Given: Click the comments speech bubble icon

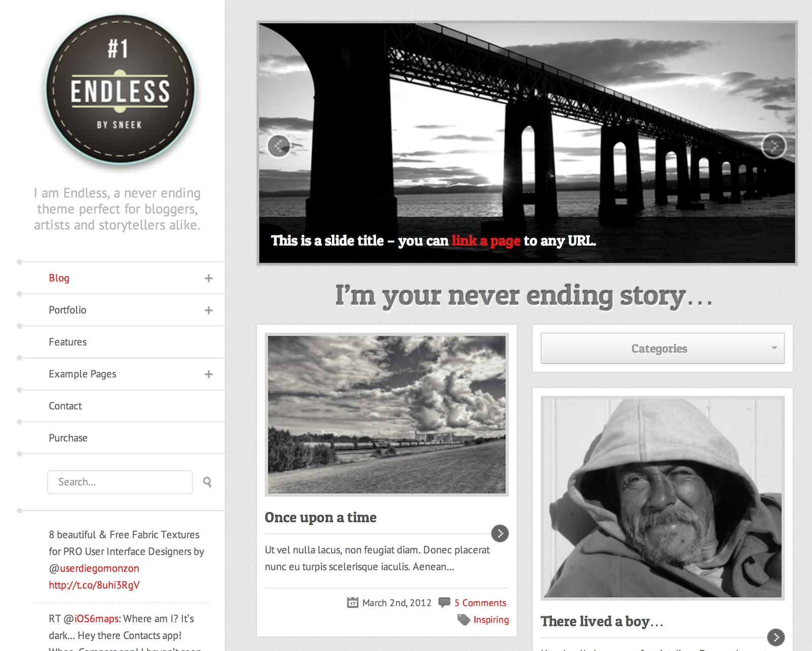Looking at the screenshot, I should pyautogui.click(x=444, y=603).
